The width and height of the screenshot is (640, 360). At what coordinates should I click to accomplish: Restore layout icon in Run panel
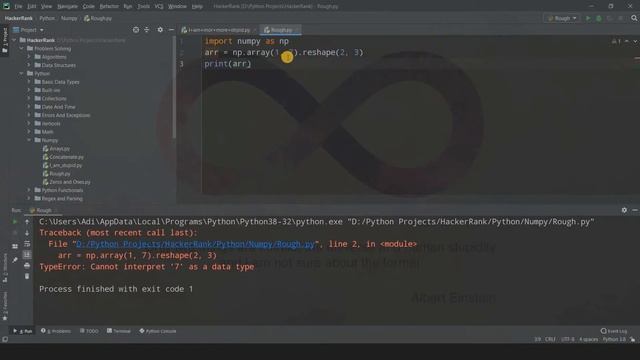(15, 246)
